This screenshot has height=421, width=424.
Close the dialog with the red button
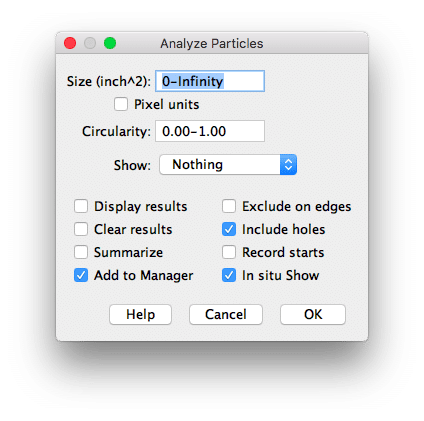click(70, 43)
